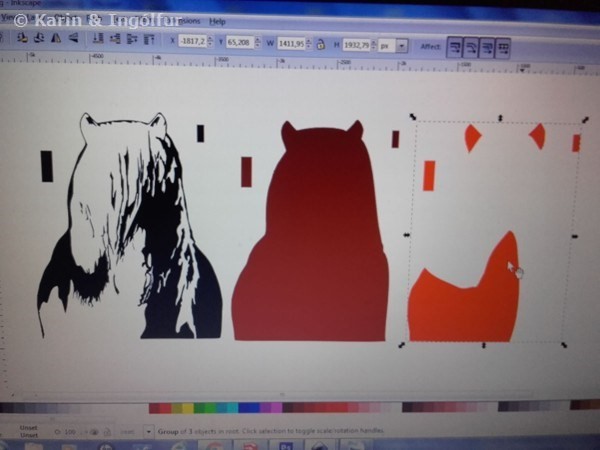The image size is (600, 450).
Task: Select the black-and-white traced bear
Action: coord(130,226)
